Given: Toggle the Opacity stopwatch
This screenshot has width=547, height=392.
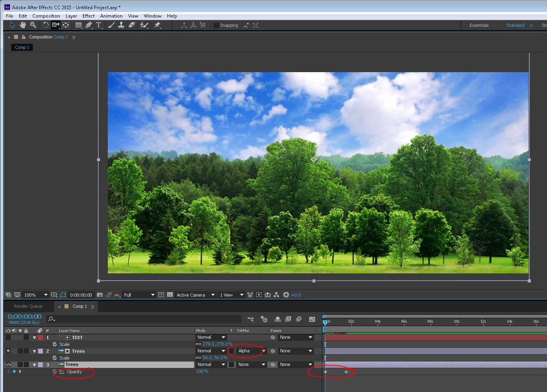Looking at the screenshot, I should point(54,372).
